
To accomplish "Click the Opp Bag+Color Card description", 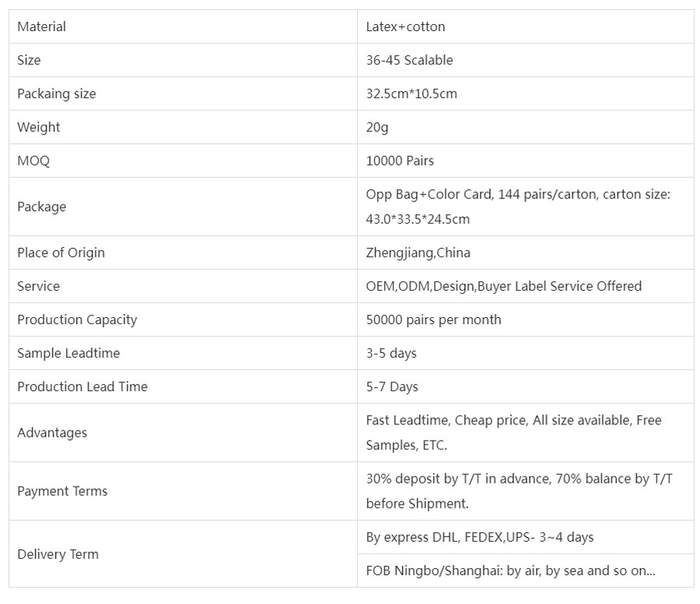I will point(518,207).
